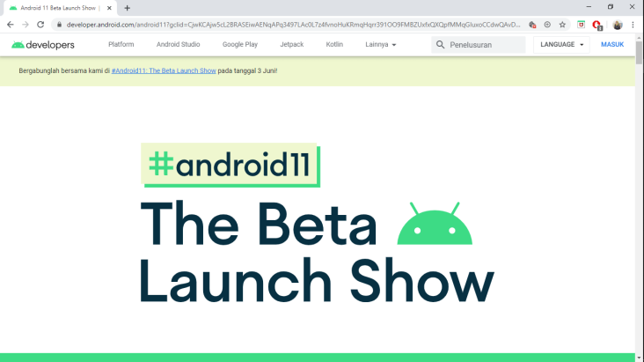Expand the Lainnya dropdown menu
This screenshot has width=644, height=362.
coord(381,44)
